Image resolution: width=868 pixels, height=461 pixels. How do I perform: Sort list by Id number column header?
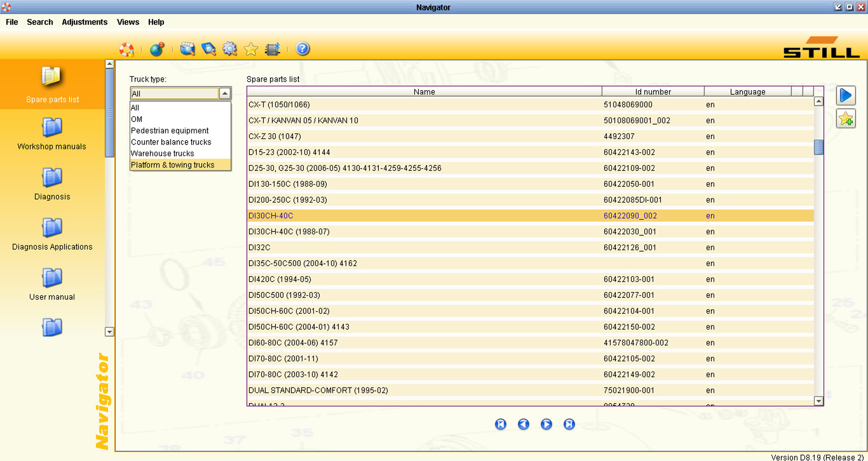[x=652, y=92]
